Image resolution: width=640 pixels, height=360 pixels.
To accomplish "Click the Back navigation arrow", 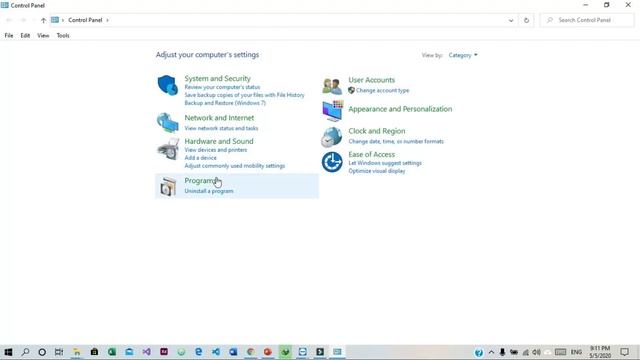I will click(x=9, y=20).
